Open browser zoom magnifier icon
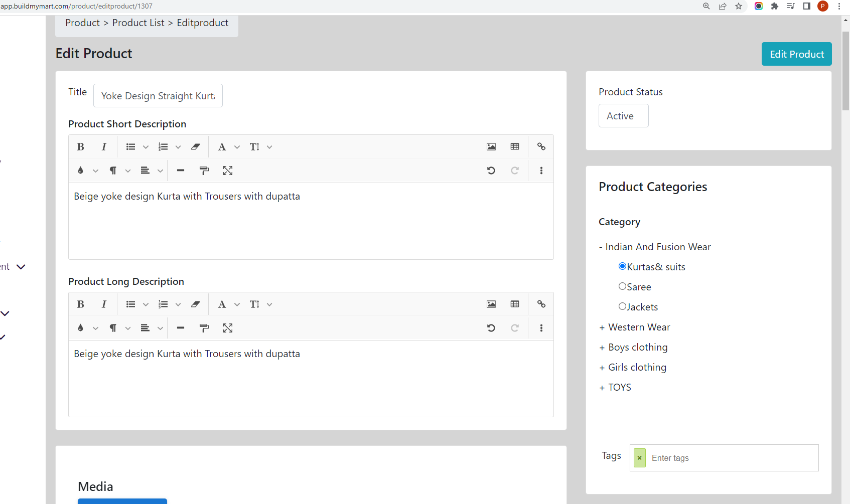This screenshot has height=504, width=850. [x=706, y=6]
